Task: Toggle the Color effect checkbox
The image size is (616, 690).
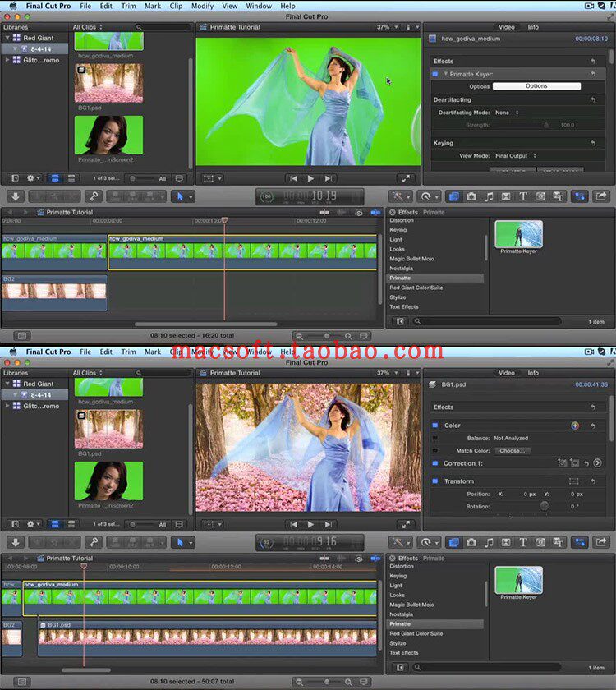Action: [x=434, y=425]
